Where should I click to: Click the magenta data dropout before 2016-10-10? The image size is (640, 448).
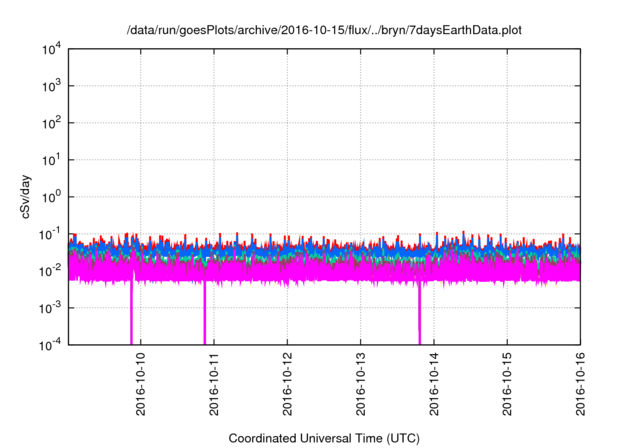coord(131,312)
